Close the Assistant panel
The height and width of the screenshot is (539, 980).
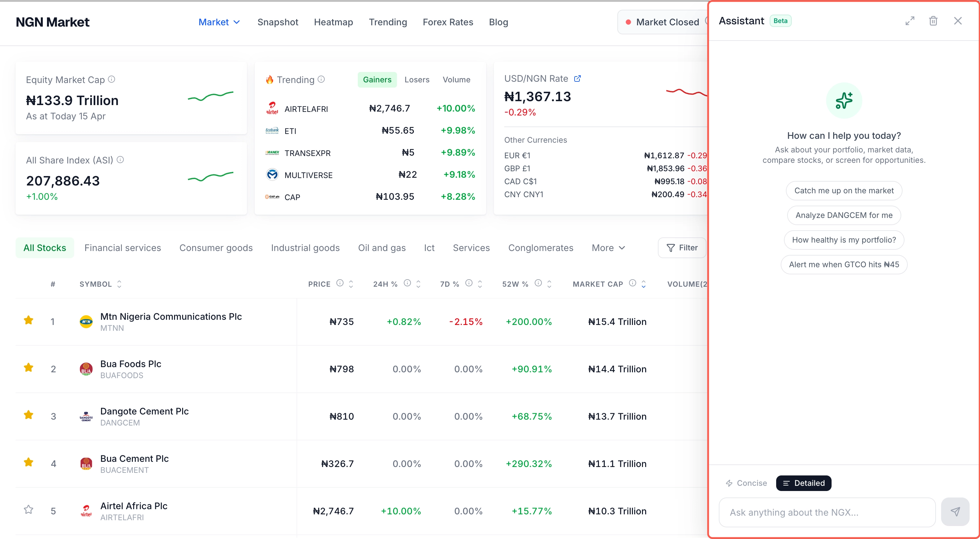pyautogui.click(x=958, y=21)
